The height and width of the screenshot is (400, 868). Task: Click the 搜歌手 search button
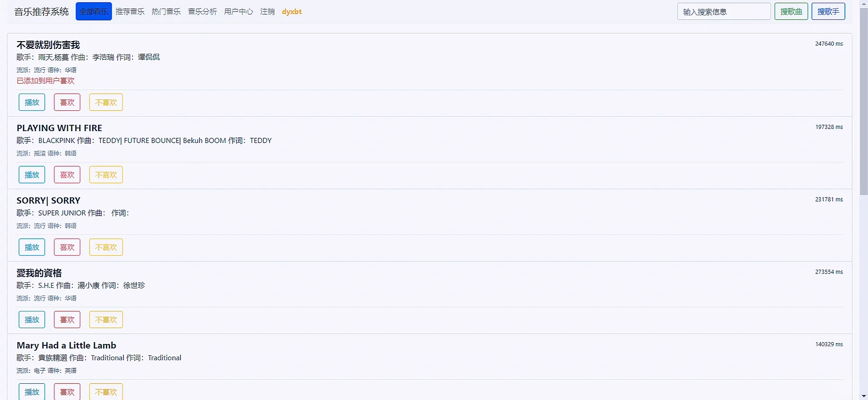(x=828, y=12)
